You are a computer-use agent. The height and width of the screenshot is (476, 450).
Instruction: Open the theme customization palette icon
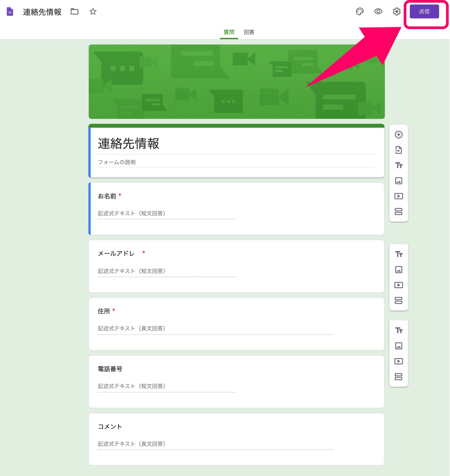pyautogui.click(x=360, y=11)
